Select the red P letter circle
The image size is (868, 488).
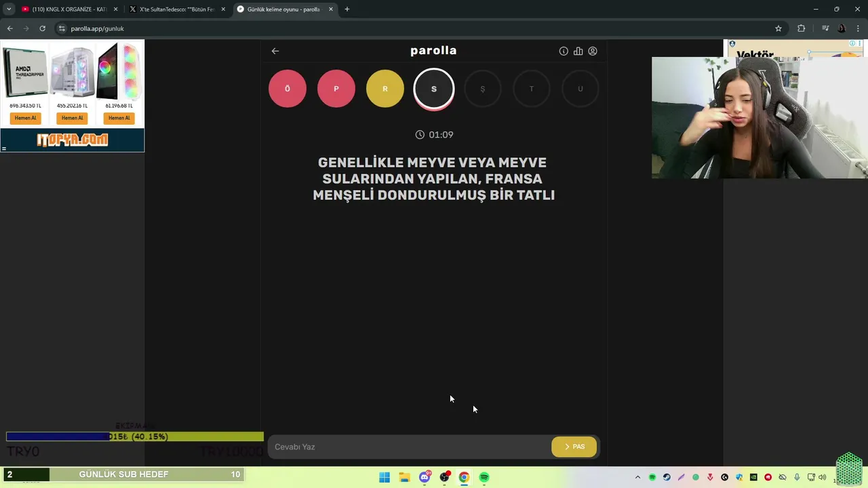pos(336,89)
